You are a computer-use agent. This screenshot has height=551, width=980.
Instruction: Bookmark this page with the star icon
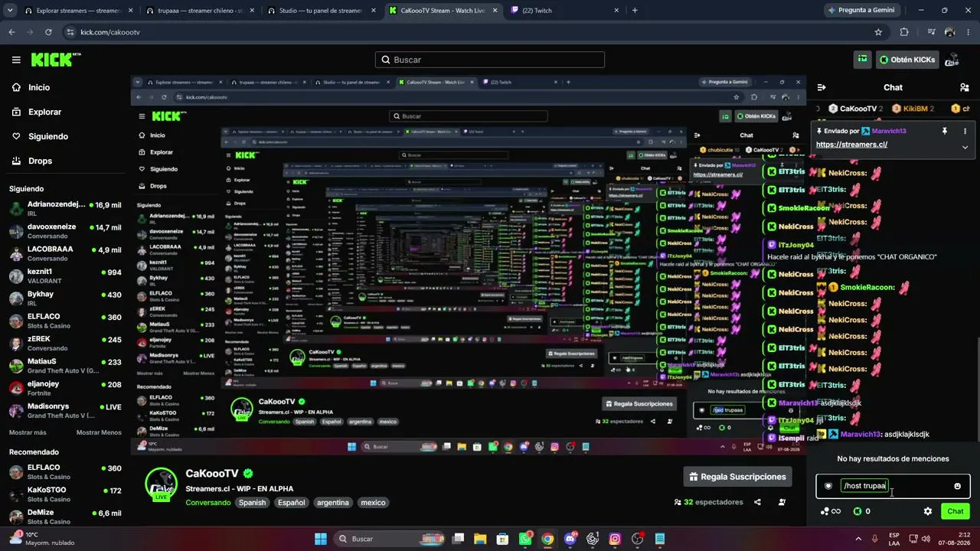click(x=878, y=32)
